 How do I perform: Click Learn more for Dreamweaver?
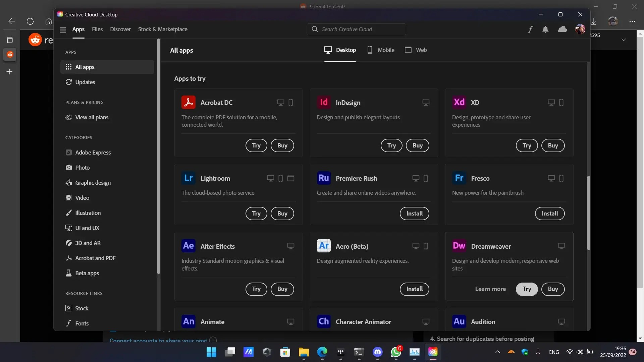tap(490, 289)
